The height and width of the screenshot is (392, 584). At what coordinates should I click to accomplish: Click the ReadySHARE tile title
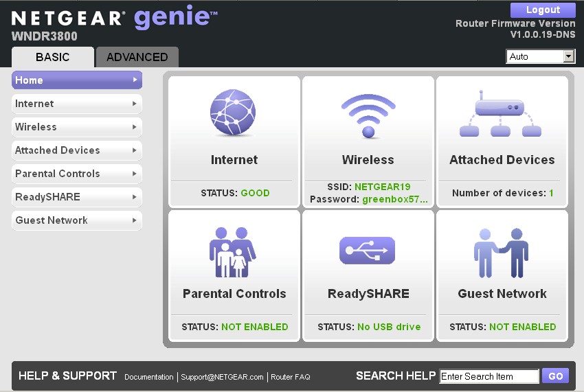point(368,294)
